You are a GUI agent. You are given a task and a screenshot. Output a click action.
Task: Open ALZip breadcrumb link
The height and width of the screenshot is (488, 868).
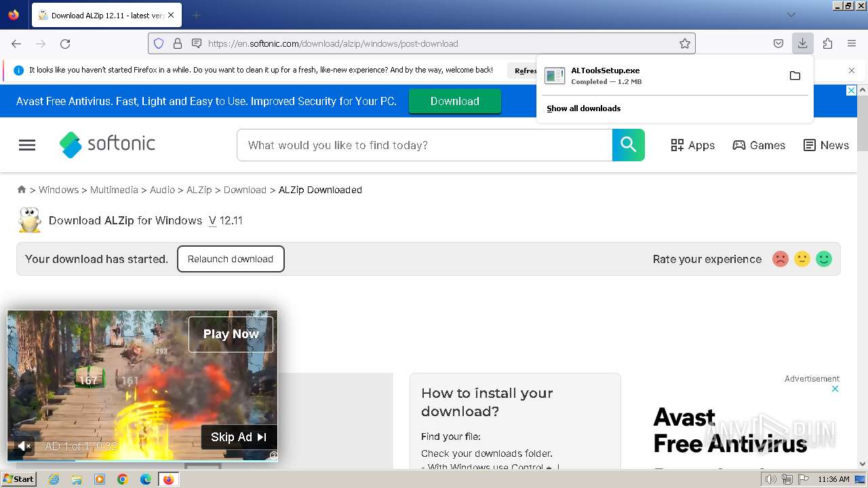pyautogui.click(x=199, y=190)
